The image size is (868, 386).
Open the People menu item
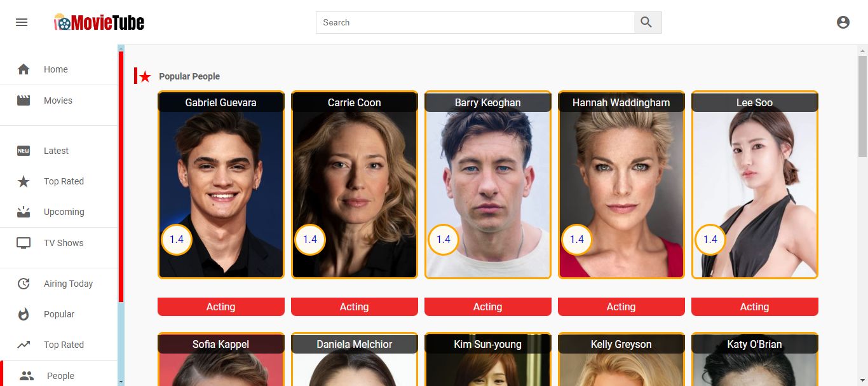60,375
